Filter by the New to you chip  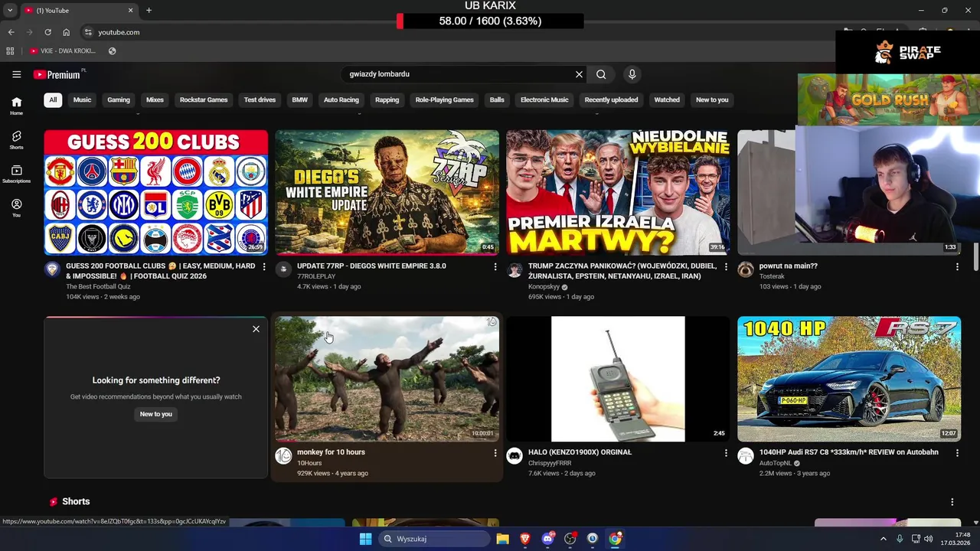[x=712, y=99]
